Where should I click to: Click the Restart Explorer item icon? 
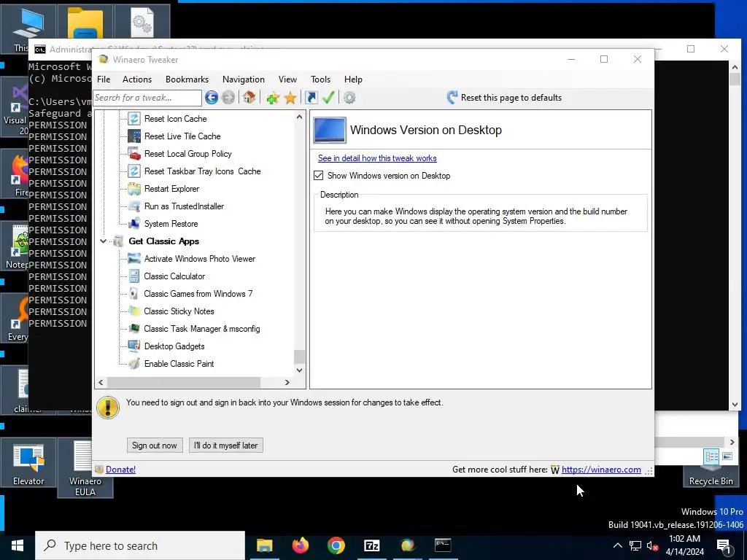tap(134, 189)
